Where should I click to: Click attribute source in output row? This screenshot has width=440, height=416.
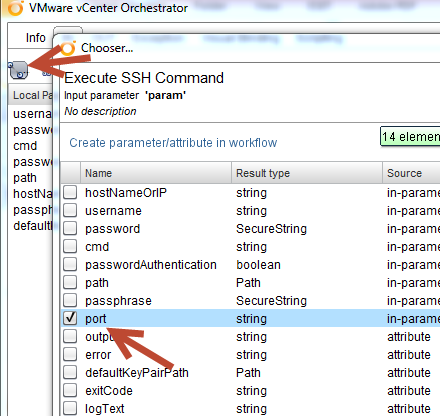(409, 337)
